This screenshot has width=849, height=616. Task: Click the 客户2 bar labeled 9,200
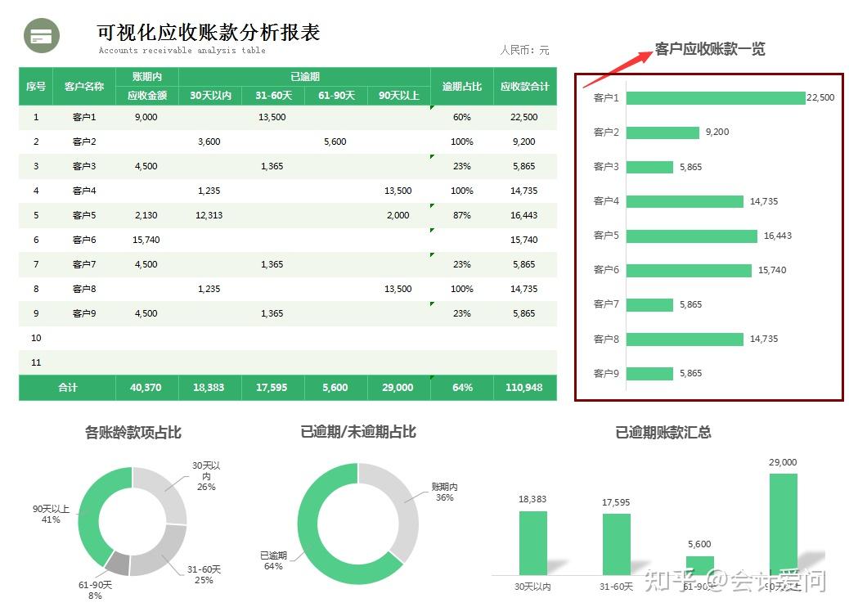(663, 133)
